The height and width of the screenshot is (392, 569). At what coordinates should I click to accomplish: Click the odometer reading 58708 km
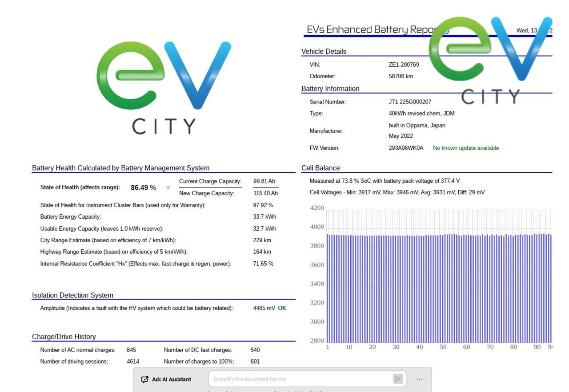(401, 76)
